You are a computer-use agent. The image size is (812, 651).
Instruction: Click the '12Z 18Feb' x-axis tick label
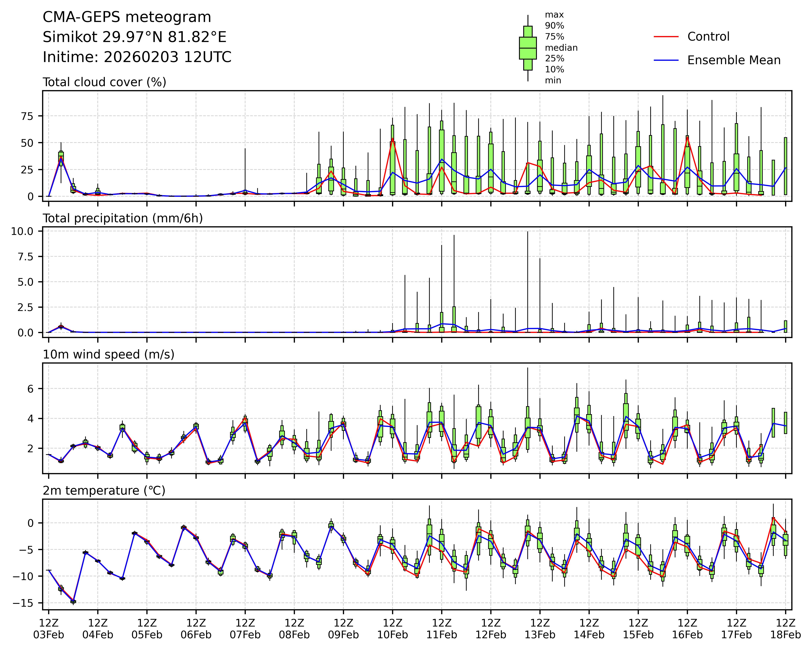point(785,628)
